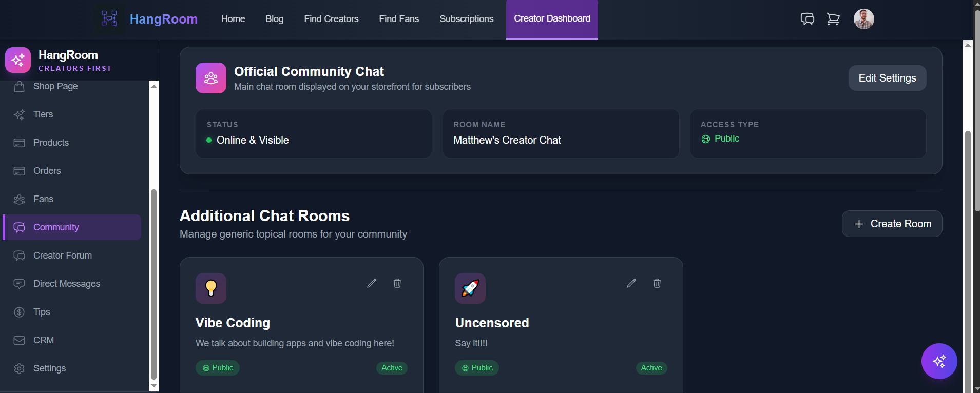Open the Blog page link
Screen dimensions: 980x393
(275, 18)
